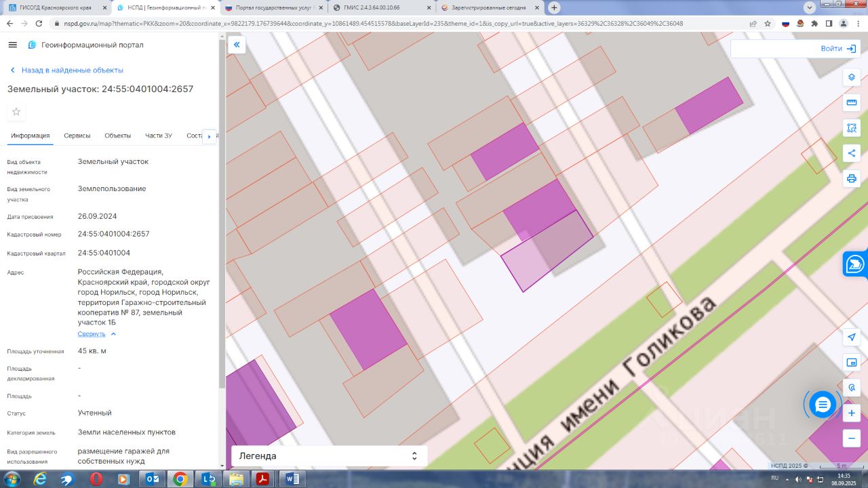Click the cadastral number value 24:55:0401004:2657
Screen dimensions: 868x488
[x=114, y=234]
